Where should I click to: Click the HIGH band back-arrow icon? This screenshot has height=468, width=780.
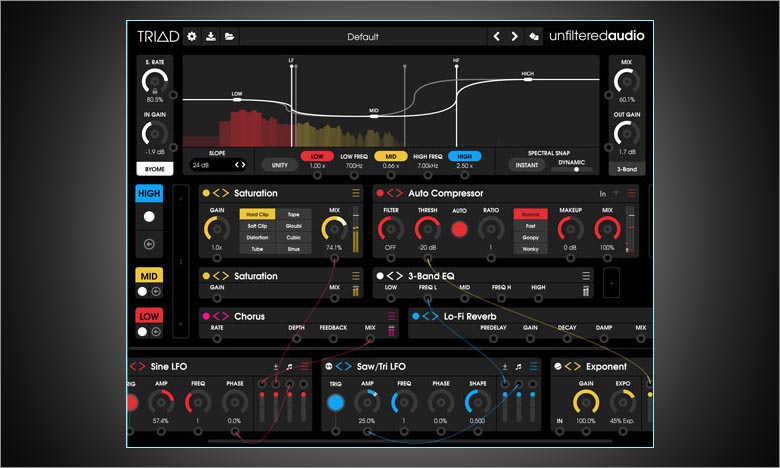point(149,244)
